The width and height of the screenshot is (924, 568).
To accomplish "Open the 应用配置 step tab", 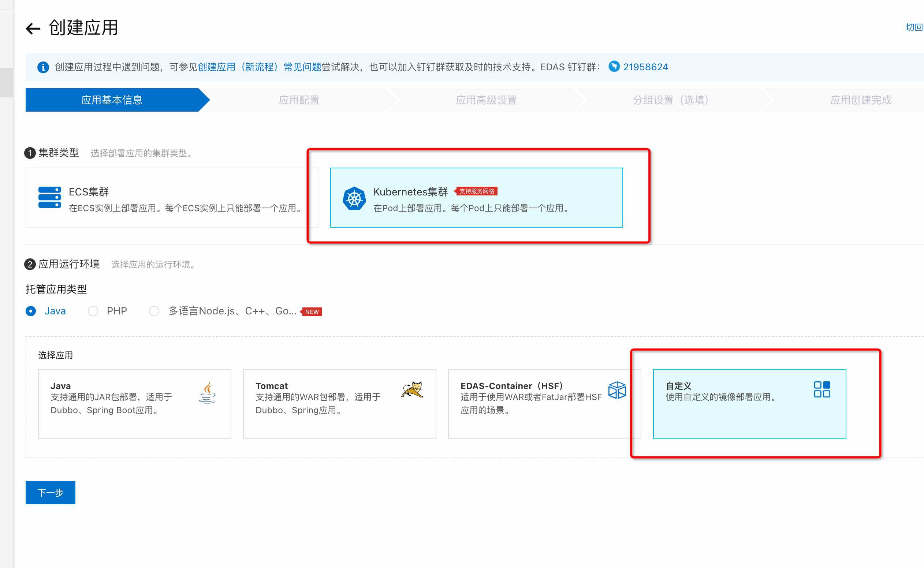I will click(x=299, y=100).
